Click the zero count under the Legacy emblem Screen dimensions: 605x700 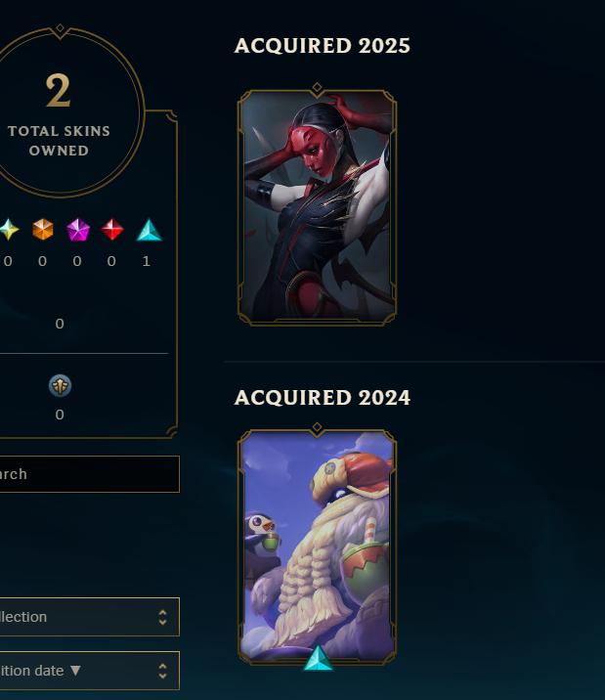60,415
